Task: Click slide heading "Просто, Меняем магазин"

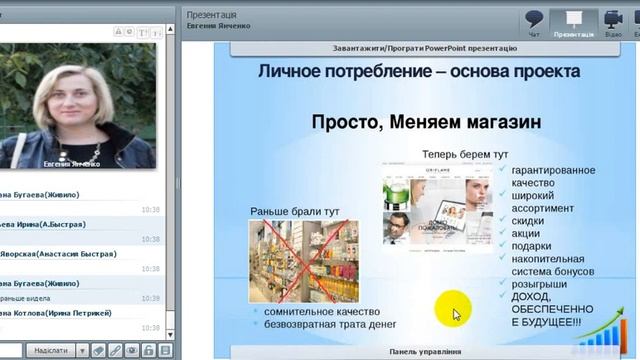Action: [426, 122]
